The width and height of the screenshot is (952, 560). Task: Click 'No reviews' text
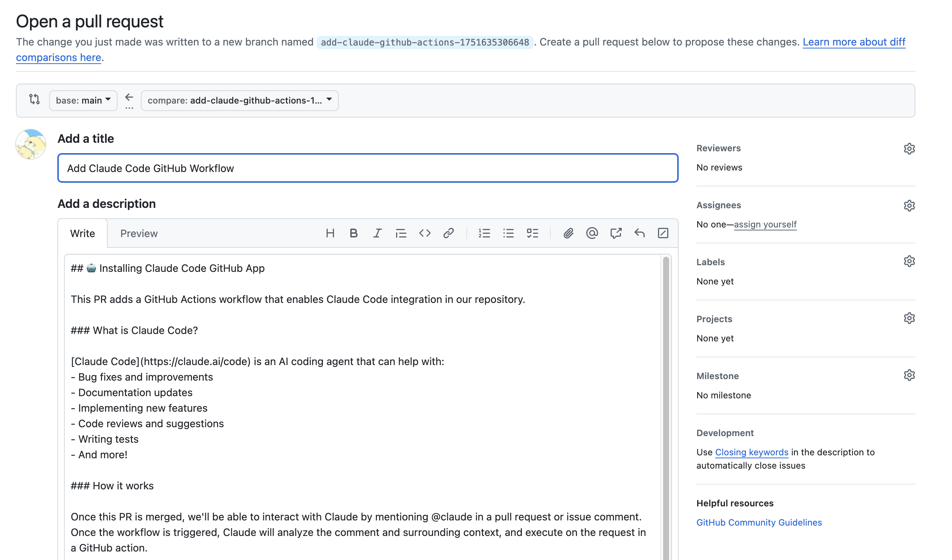pyautogui.click(x=719, y=168)
